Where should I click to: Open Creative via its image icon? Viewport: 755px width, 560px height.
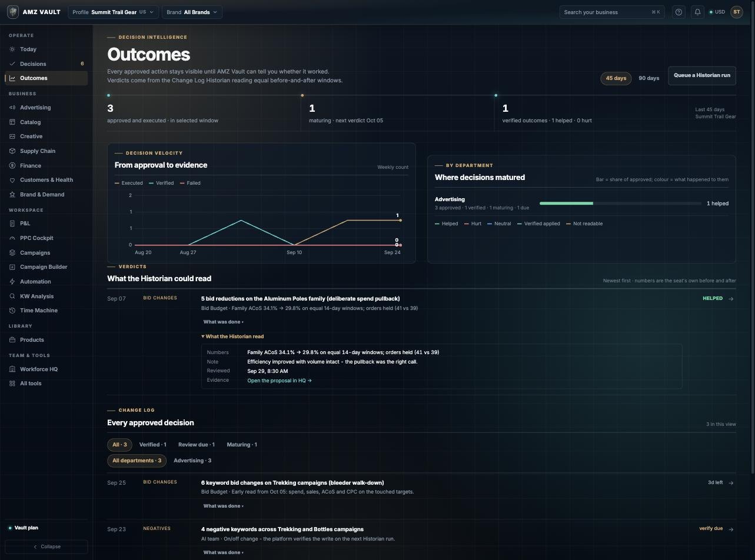(12, 136)
